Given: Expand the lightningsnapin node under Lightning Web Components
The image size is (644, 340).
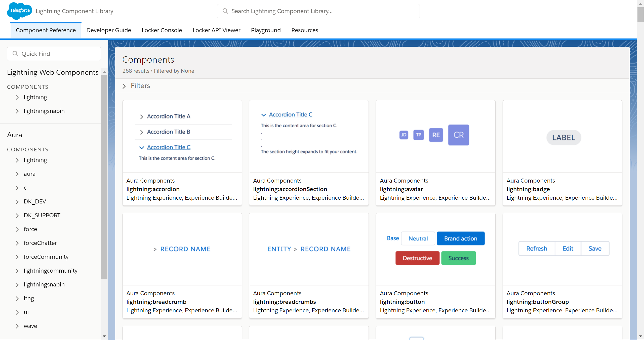Looking at the screenshot, I should [17, 111].
